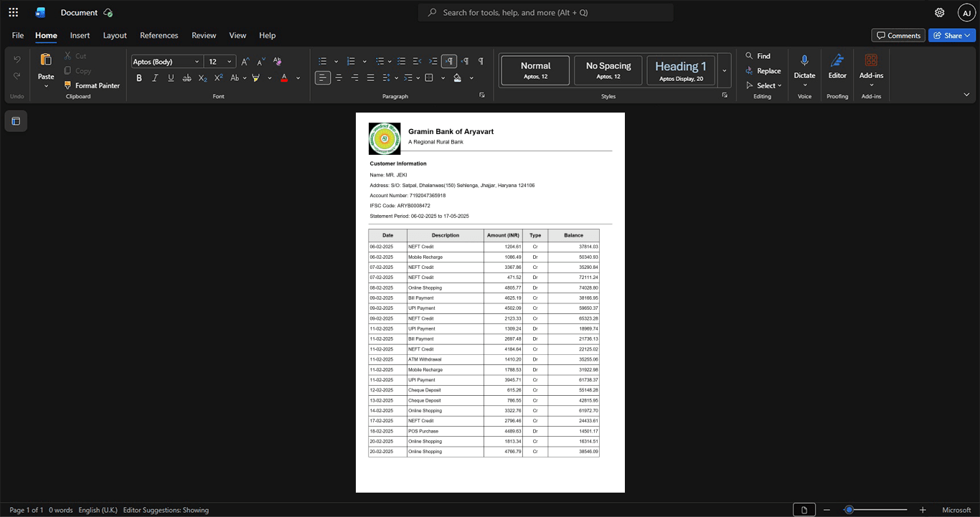980x517 pixels.
Task: Apply superscript formatting
Action: (219, 78)
